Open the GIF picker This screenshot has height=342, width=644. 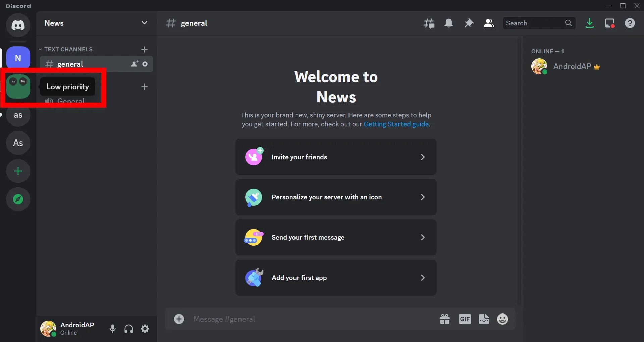(x=465, y=319)
